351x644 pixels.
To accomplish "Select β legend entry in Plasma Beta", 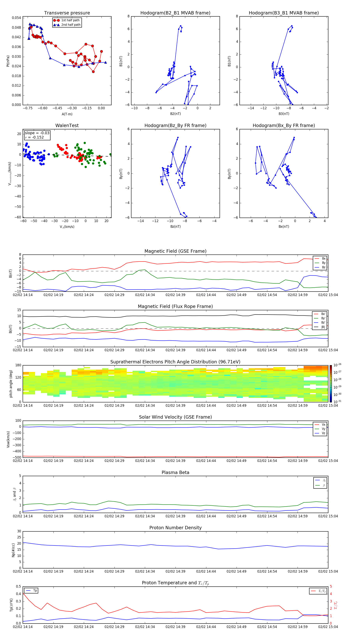I will (321, 485).
